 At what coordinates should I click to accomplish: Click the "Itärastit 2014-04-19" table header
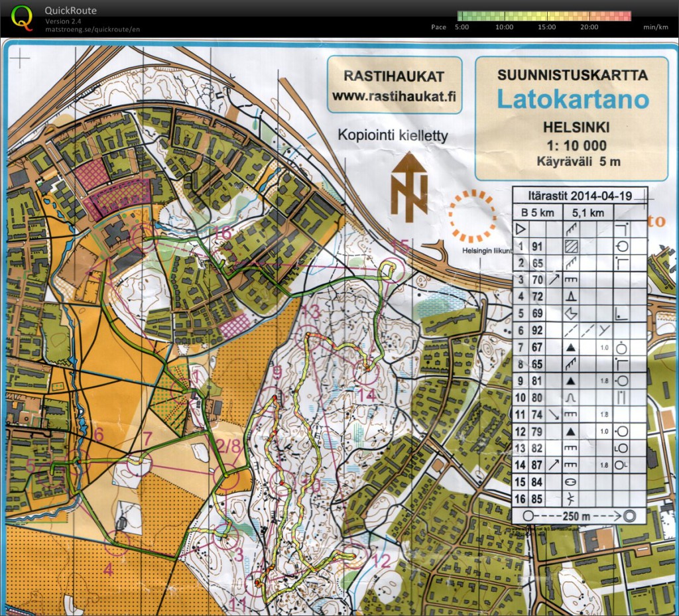580,196
